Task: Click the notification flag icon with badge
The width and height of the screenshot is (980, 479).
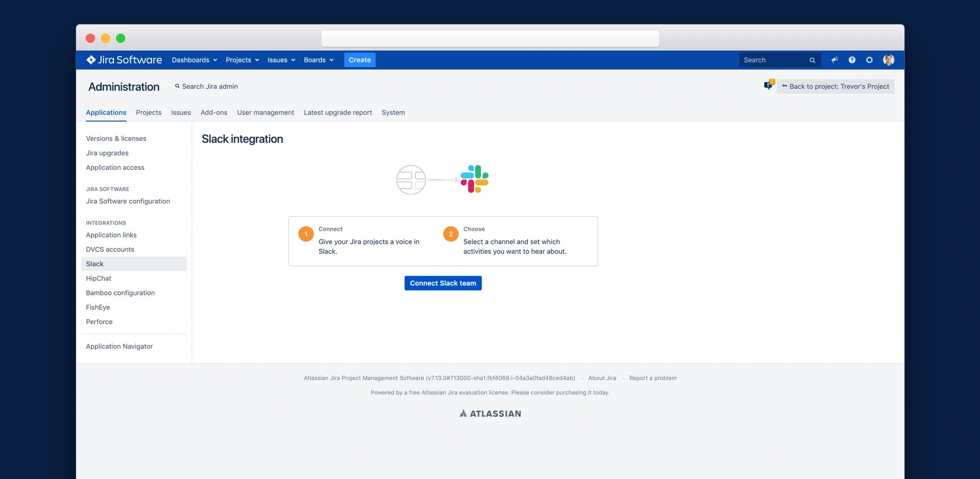Action: pyautogui.click(x=769, y=85)
